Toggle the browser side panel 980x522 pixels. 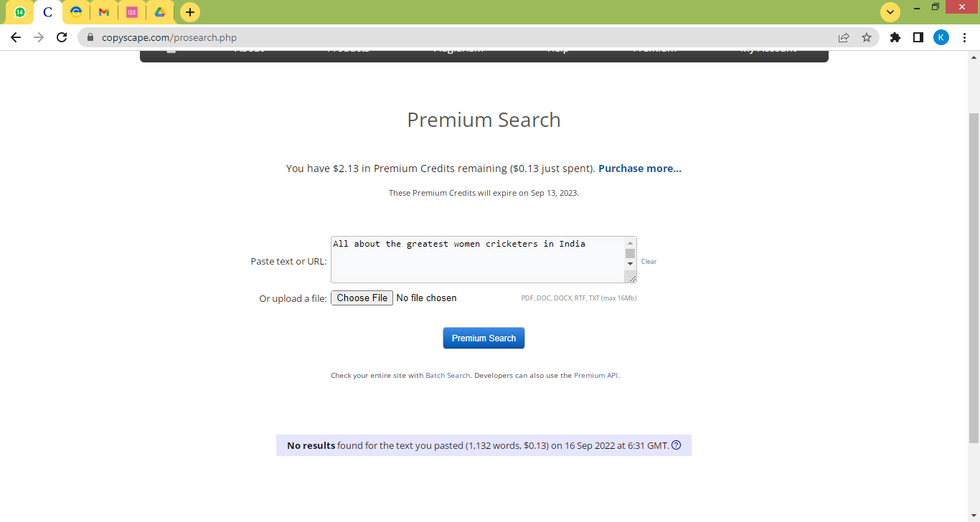(x=918, y=37)
